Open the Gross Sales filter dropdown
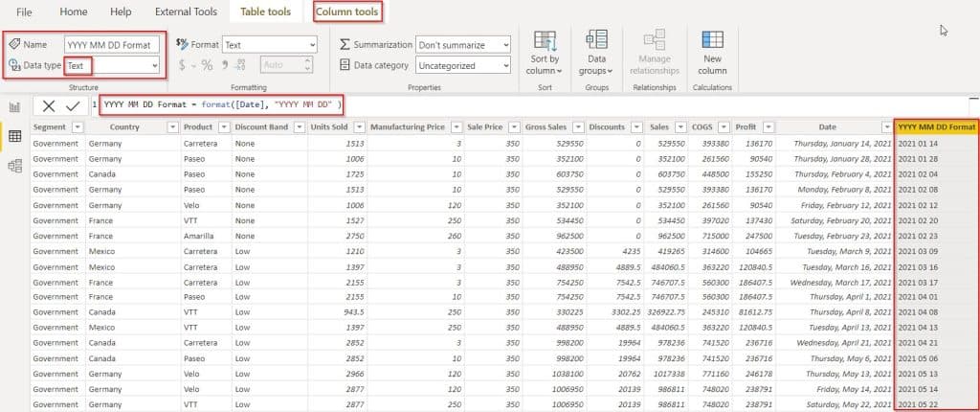 (x=577, y=127)
